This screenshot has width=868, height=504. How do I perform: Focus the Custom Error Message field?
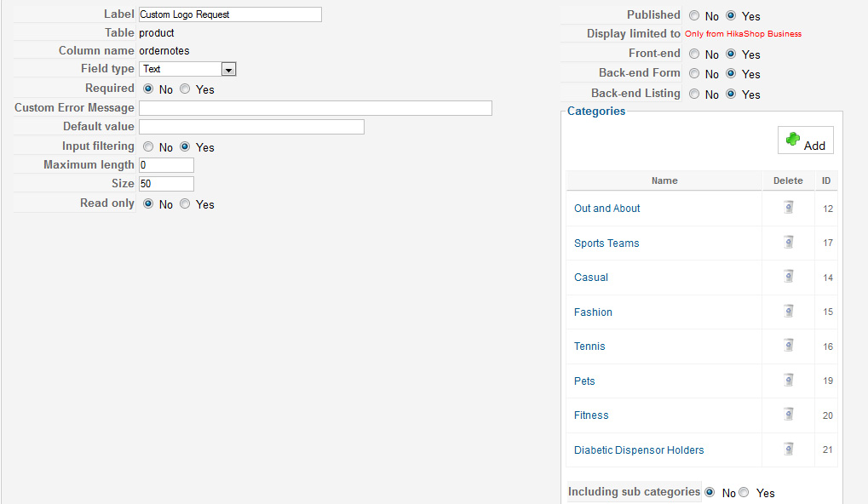[315, 108]
